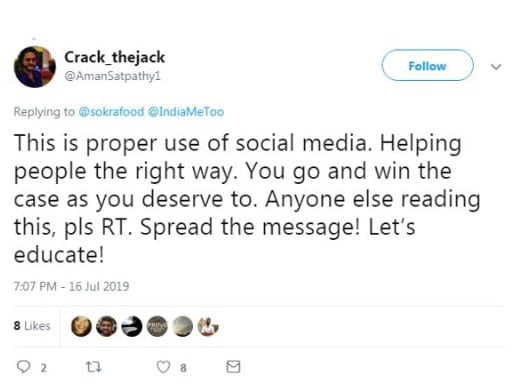Follow the Crack_thejack account
The image size is (524, 384).
point(427,66)
